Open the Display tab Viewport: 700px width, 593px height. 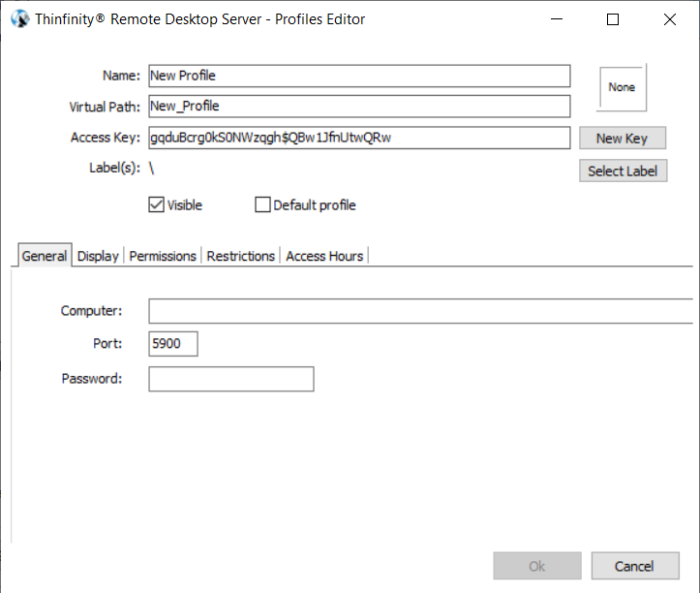pyautogui.click(x=98, y=256)
